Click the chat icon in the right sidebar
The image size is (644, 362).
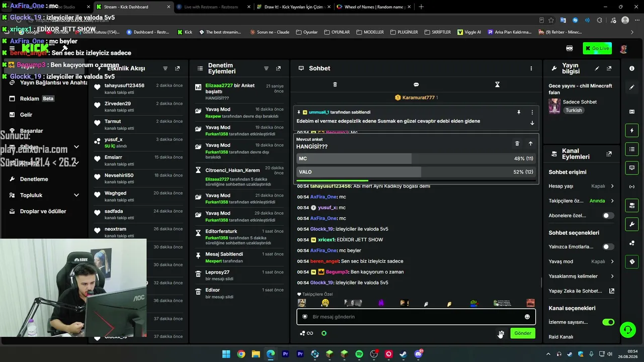[632, 168]
